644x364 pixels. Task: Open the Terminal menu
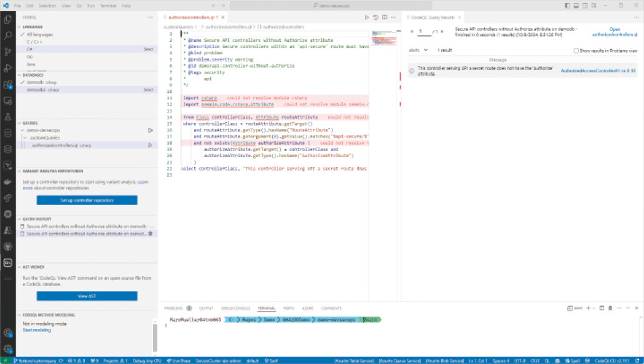pyautogui.click(x=108, y=6)
